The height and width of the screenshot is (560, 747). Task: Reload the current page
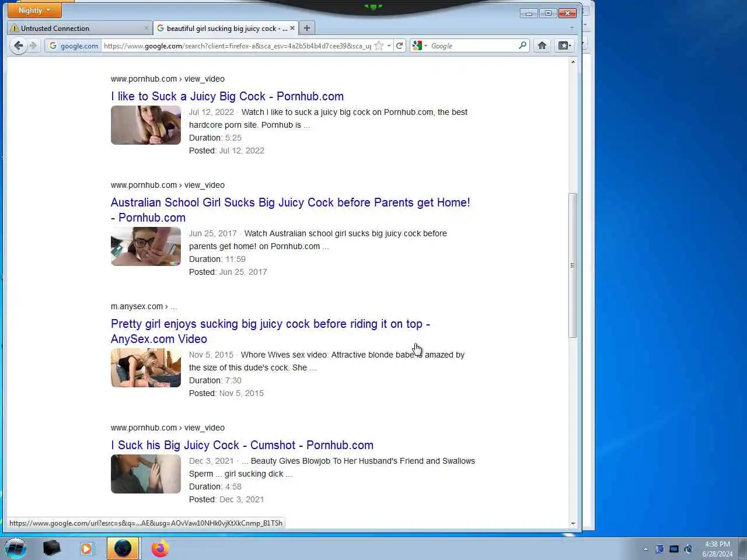coord(400,45)
